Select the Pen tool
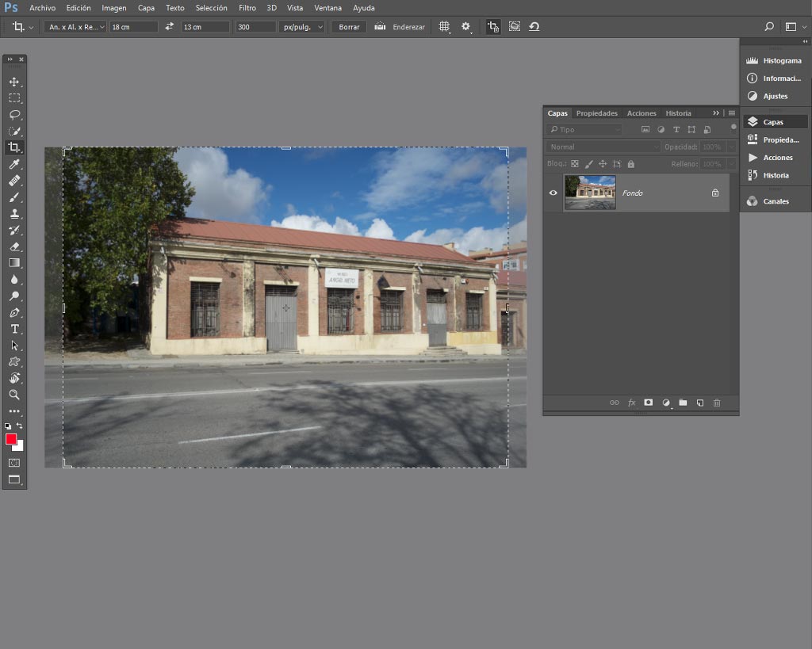The image size is (812, 649). 14,312
